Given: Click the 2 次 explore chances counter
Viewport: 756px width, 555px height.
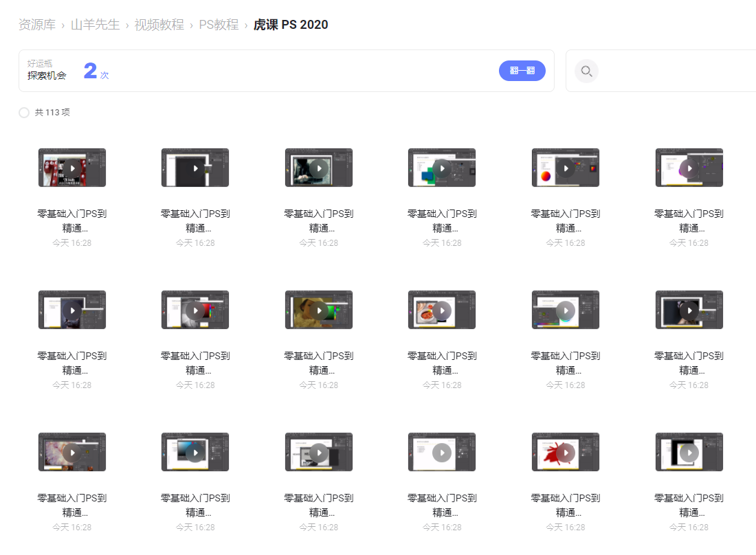Looking at the screenshot, I should pyautogui.click(x=96, y=71).
